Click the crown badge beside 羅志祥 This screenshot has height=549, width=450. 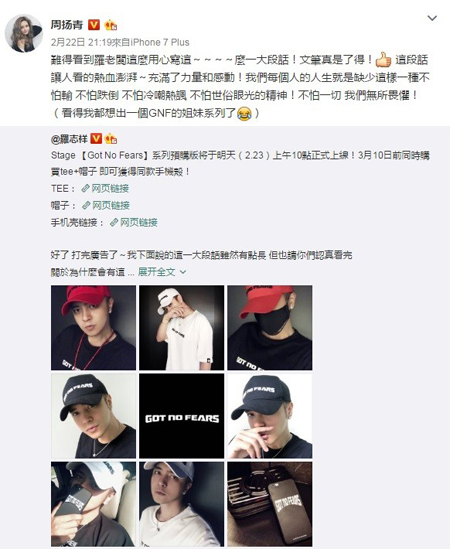point(111,139)
